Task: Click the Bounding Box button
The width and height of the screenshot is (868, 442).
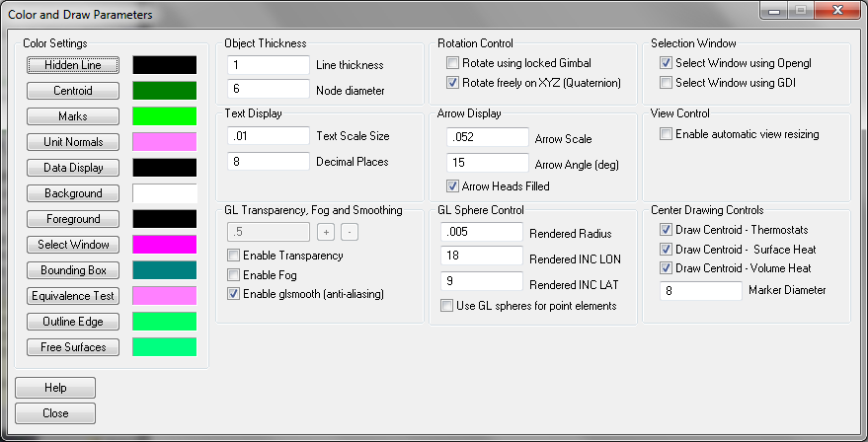Action: pyautogui.click(x=73, y=270)
